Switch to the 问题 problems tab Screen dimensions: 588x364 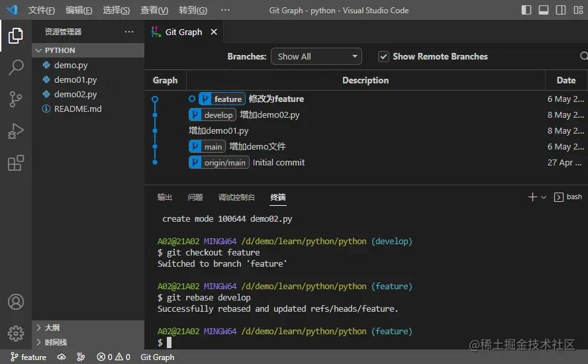[195, 197]
